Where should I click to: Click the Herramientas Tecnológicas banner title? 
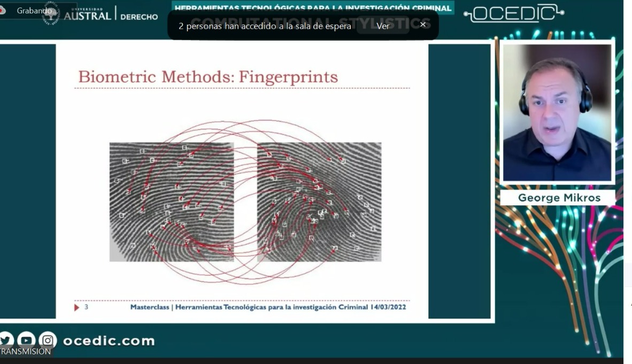click(313, 7)
